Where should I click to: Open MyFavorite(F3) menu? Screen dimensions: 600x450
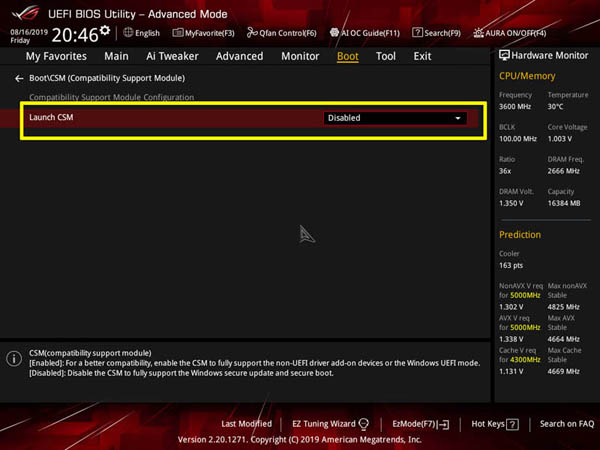pos(204,33)
